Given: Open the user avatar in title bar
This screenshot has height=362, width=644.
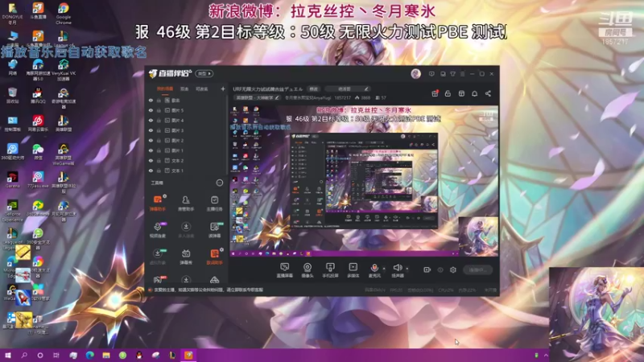Looking at the screenshot, I should 415,73.
